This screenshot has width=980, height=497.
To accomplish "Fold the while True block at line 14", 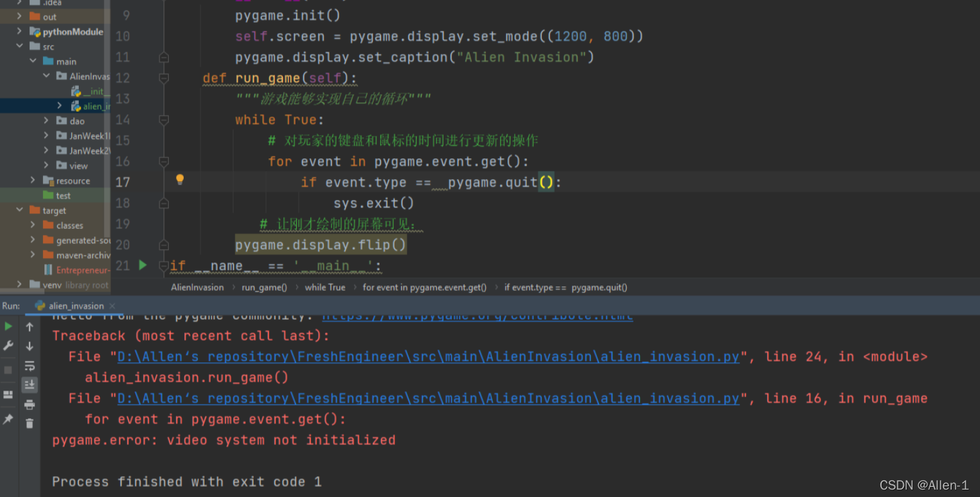I will point(164,120).
